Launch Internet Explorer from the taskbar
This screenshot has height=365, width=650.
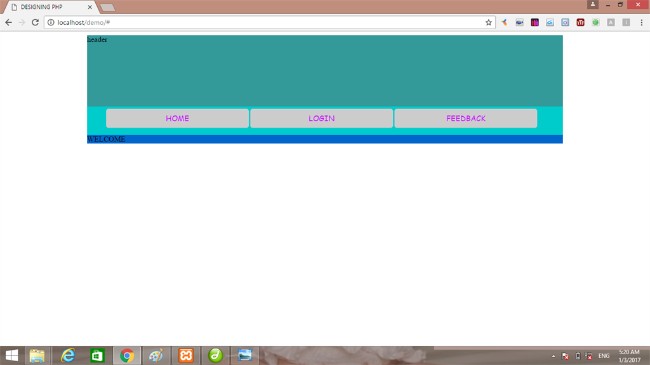pos(68,355)
